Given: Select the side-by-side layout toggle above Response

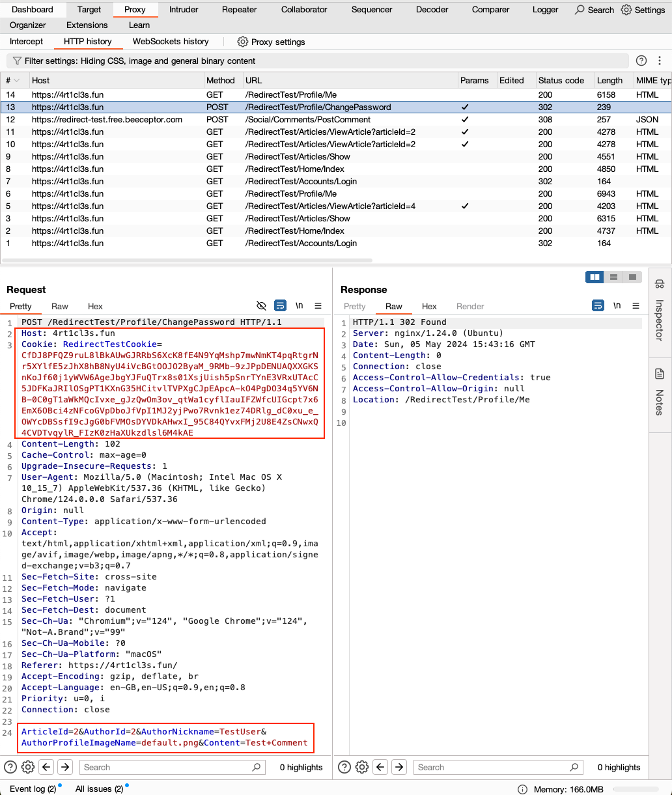Looking at the screenshot, I should [594, 277].
